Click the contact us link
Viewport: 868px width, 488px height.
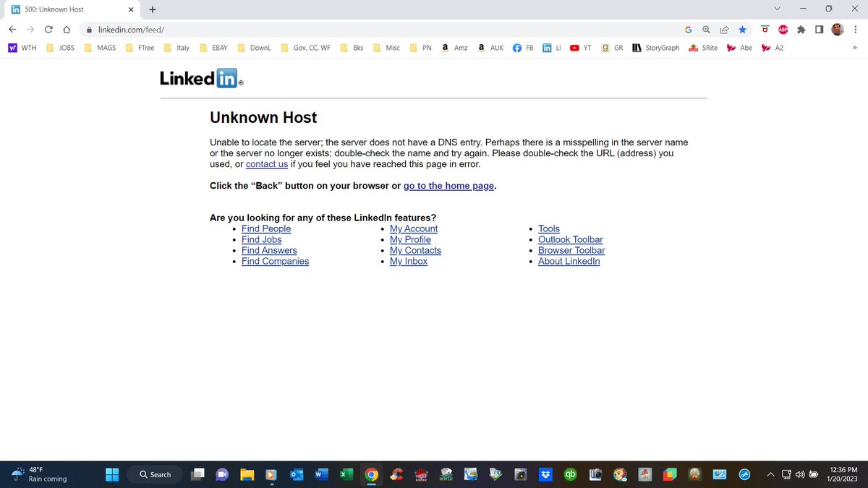click(267, 164)
